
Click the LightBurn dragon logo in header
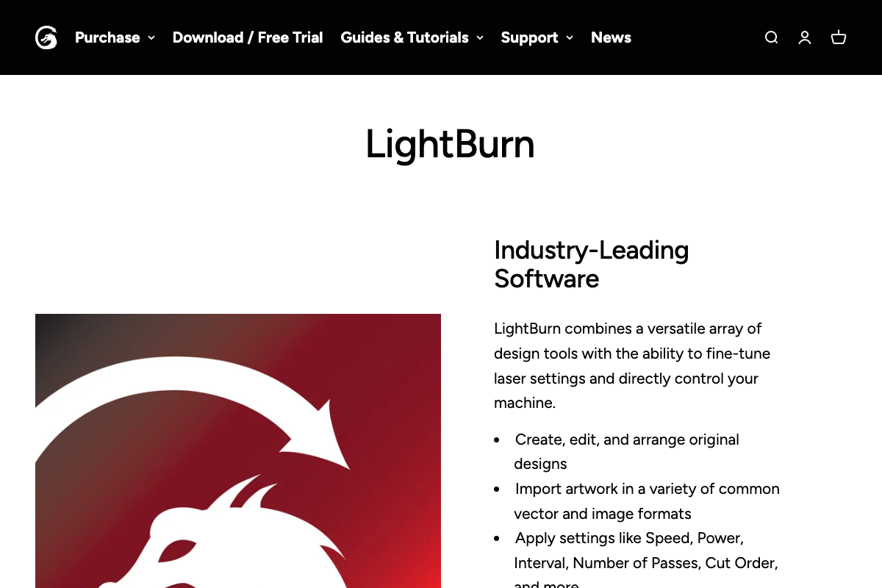click(46, 37)
